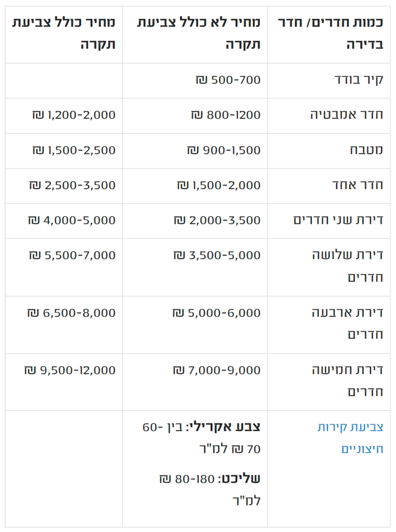Click the 4,000-5,000 ₪ price cell
The height and width of the screenshot is (532, 396).
(72, 220)
